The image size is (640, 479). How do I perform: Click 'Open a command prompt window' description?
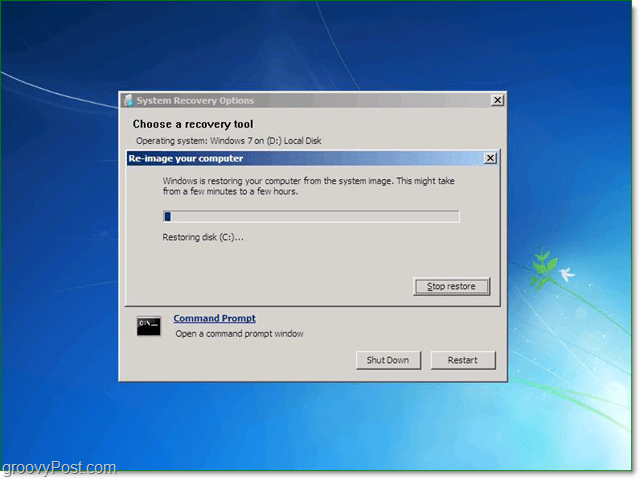pos(239,334)
